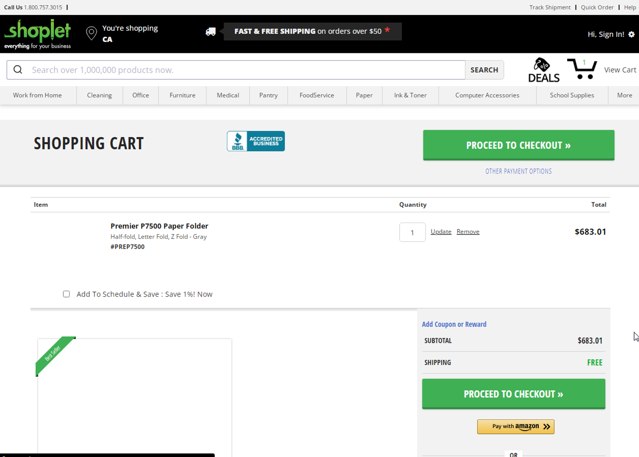Click the FREE shipping value

595,362
